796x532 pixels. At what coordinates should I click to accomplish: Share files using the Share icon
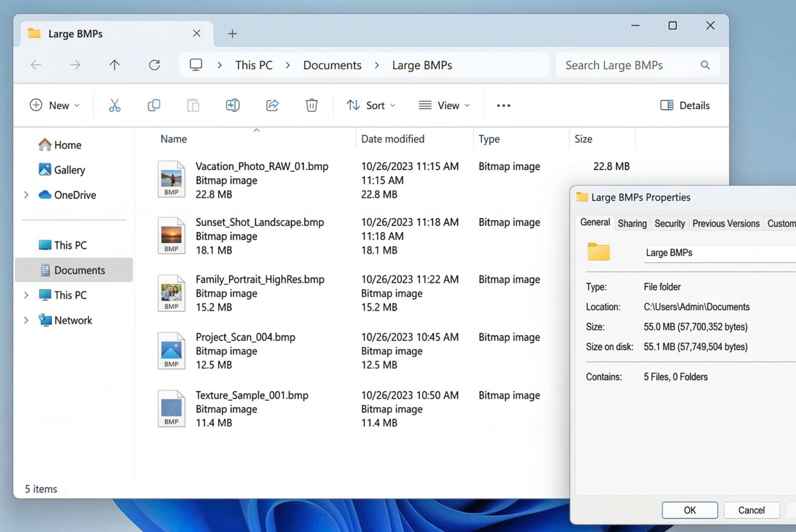(272, 105)
